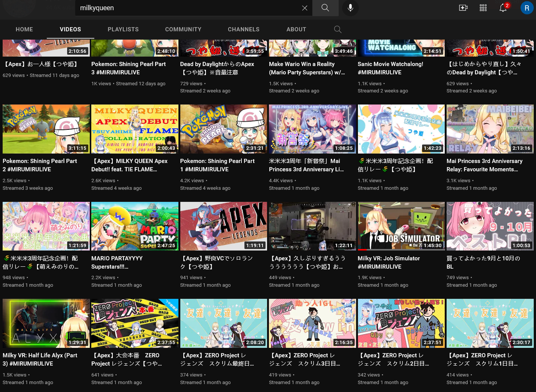Screen dimensions: 536x392
Task: Play the 9・10月 BL 1:00:53 thumbnail
Action: point(490,226)
